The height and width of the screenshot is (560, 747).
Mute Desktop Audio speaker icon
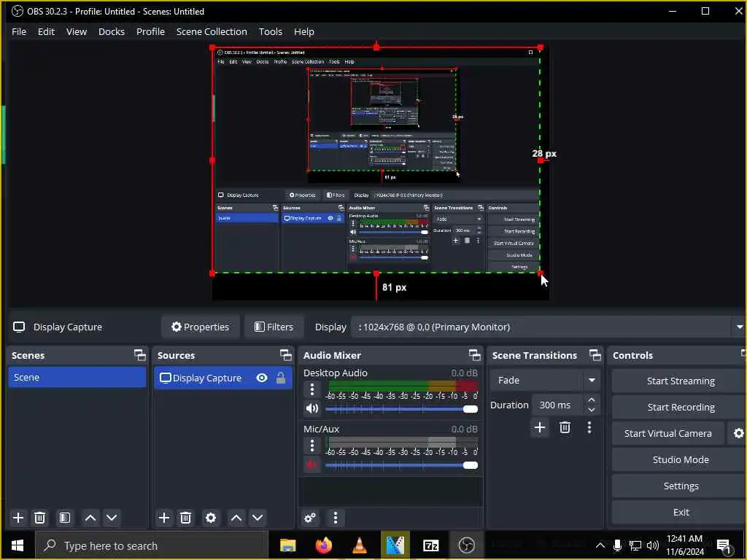pyautogui.click(x=312, y=408)
